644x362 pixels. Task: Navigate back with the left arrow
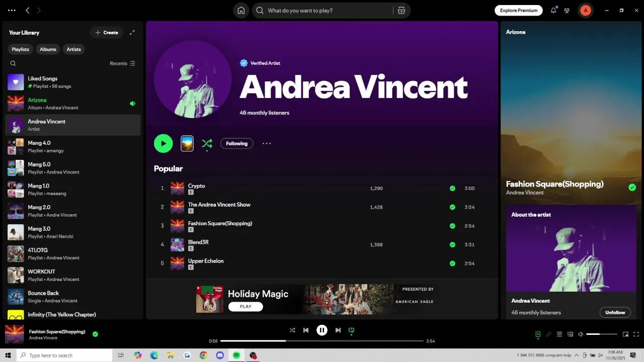point(28,10)
